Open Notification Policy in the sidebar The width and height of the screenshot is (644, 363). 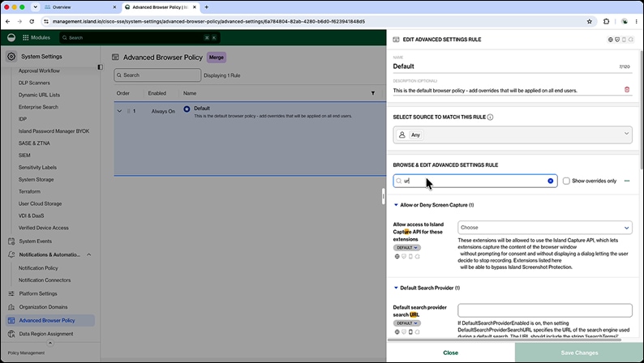[x=38, y=268]
